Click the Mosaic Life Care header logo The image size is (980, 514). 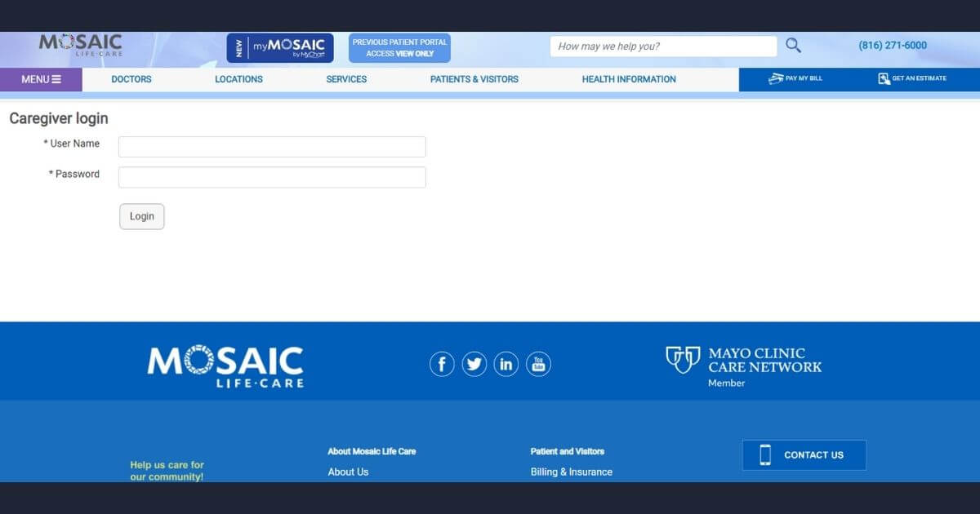pyautogui.click(x=81, y=45)
